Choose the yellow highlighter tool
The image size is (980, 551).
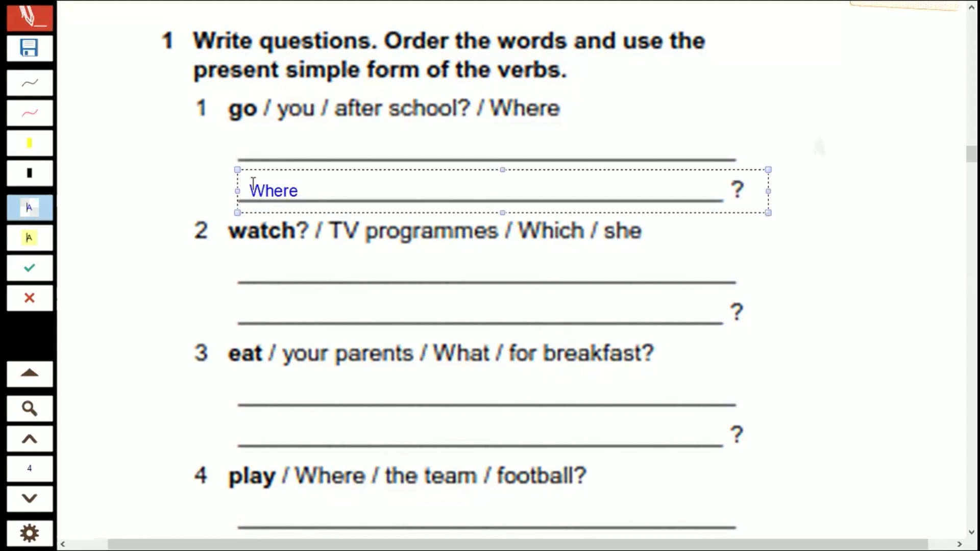pyautogui.click(x=30, y=143)
